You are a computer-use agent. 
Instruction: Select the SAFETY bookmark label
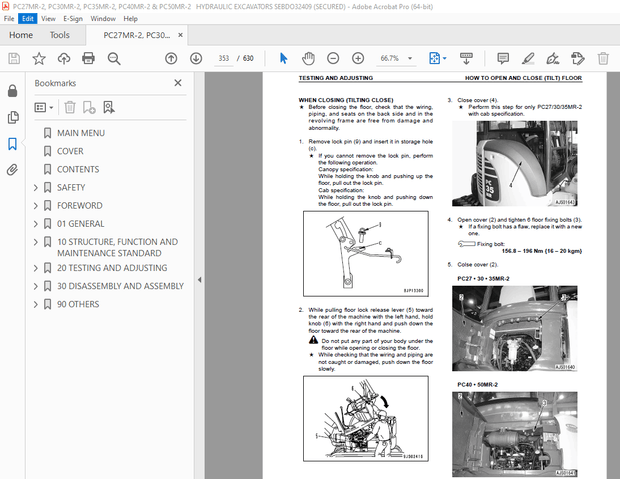[71, 187]
